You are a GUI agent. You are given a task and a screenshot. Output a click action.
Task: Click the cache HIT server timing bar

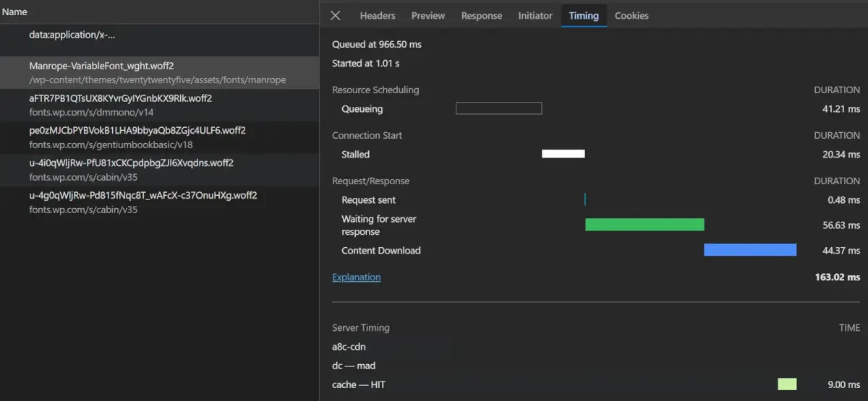tap(787, 384)
